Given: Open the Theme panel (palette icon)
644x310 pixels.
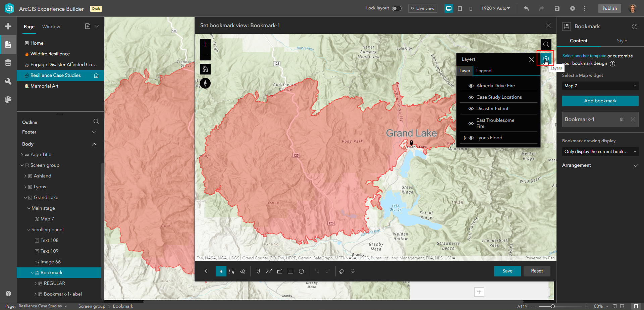Looking at the screenshot, I should 8,99.
